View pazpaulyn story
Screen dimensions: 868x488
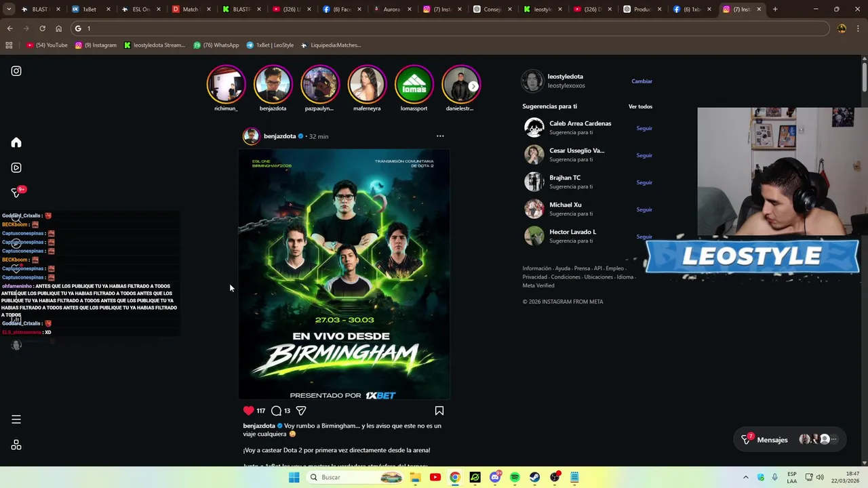tap(319, 85)
